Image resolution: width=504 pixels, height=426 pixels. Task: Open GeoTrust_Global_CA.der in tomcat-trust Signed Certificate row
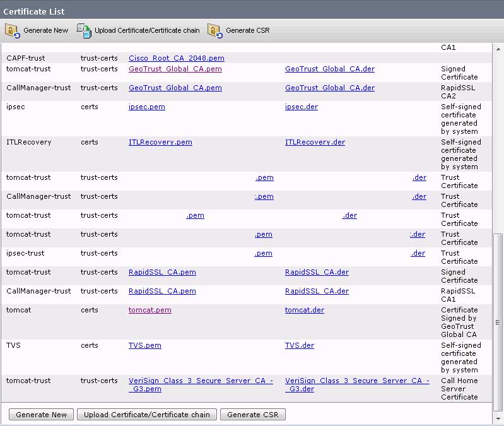[x=330, y=69]
